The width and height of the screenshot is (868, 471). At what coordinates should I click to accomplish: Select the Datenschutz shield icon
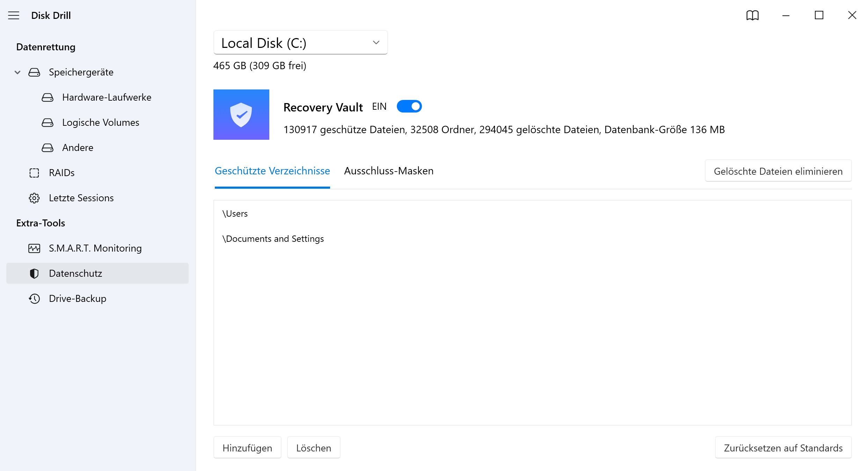click(x=33, y=273)
